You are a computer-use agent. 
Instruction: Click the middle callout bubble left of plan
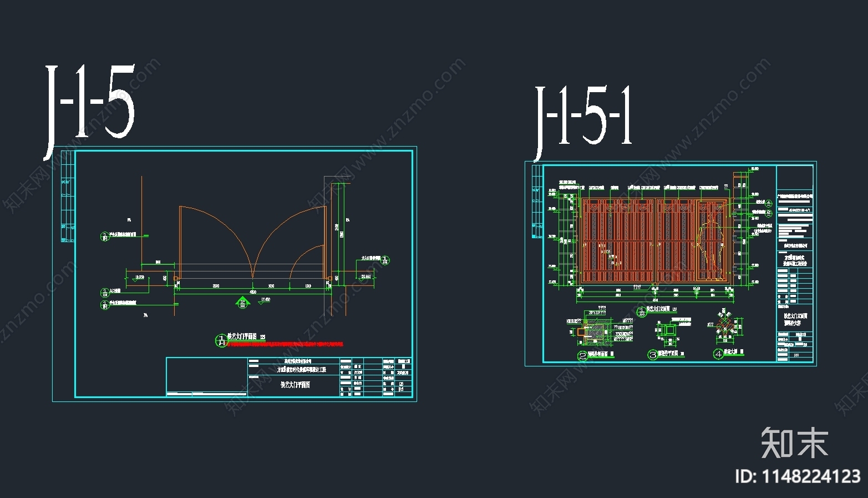(x=105, y=292)
